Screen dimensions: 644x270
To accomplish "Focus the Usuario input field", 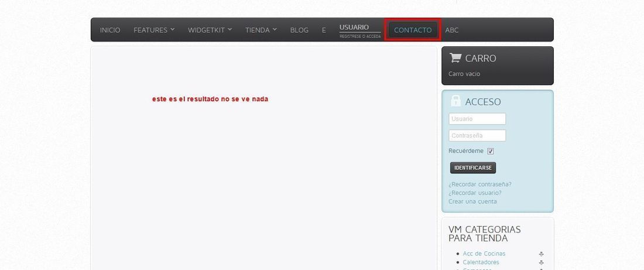I will [477, 119].
